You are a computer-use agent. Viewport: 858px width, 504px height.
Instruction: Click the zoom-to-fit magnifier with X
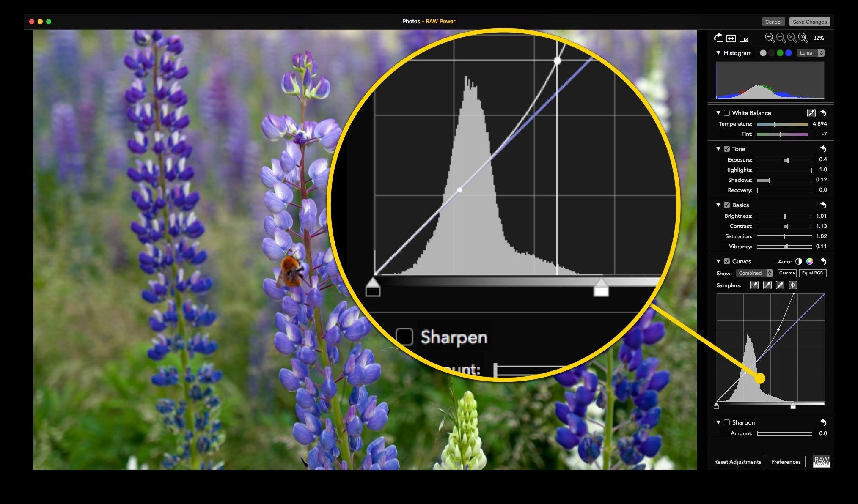pos(792,38)
